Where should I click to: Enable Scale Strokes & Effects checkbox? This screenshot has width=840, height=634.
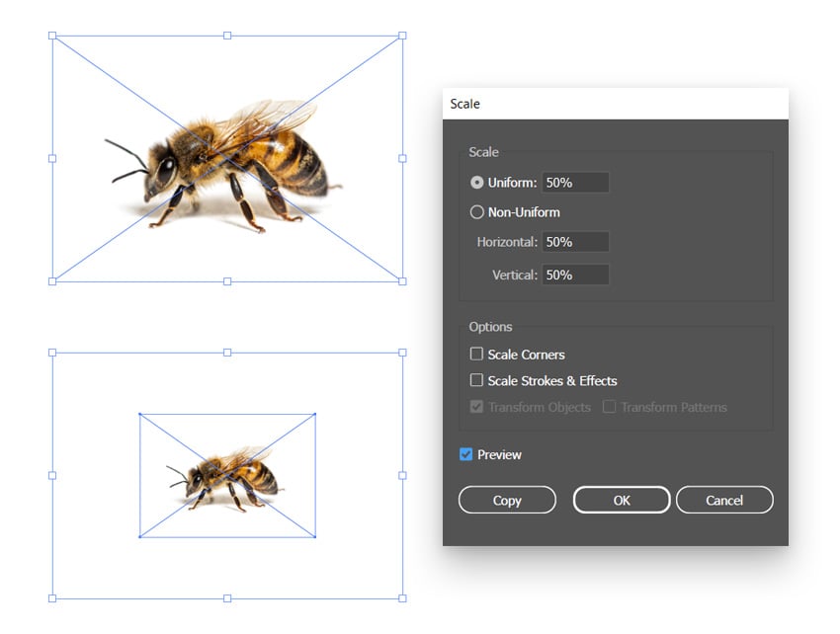(x=477, y=380)
